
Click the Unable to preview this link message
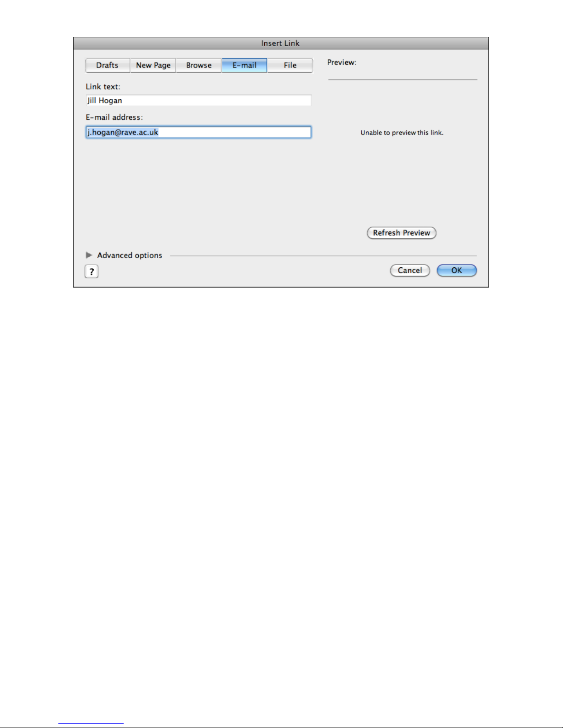[402, 133]
